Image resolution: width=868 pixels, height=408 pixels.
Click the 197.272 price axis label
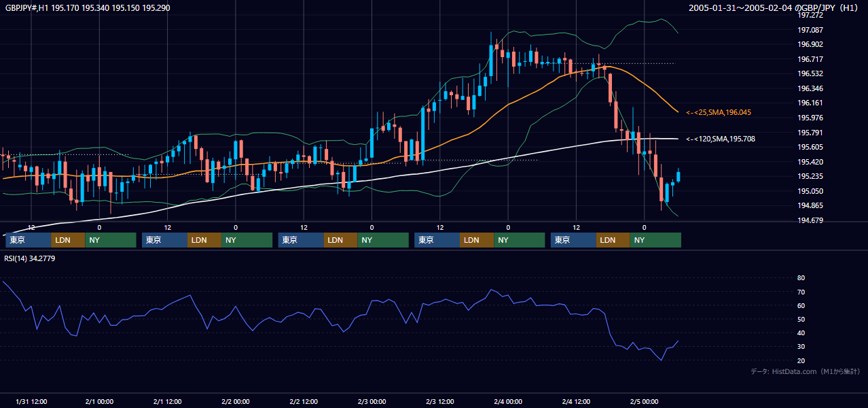click(810, 16)
